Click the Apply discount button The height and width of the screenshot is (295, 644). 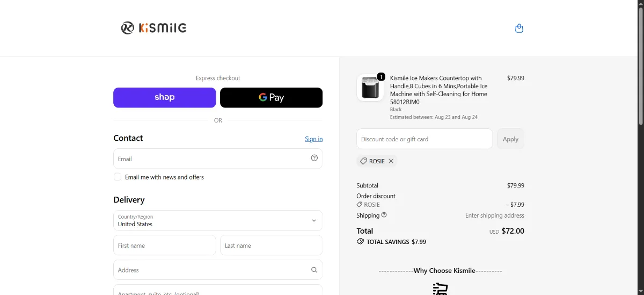coord(510,139)
